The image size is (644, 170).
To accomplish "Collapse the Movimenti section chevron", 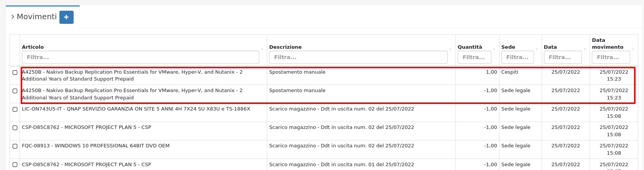I will point(13,17).
